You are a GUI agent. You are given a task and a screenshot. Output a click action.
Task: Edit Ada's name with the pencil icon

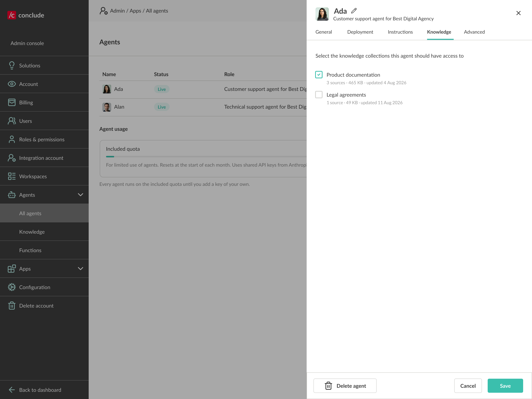pyautogui.click(x=354, y=11)
